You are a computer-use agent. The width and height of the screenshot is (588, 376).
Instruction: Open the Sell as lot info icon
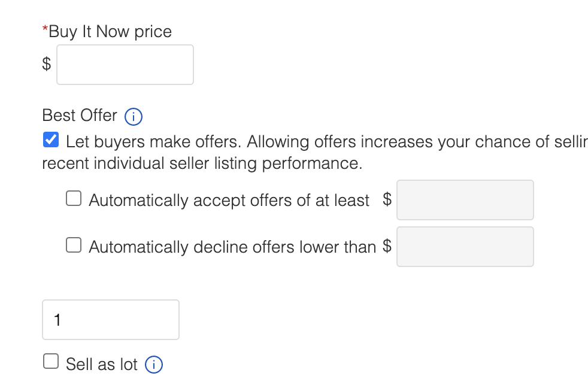[x=154, y=365]
